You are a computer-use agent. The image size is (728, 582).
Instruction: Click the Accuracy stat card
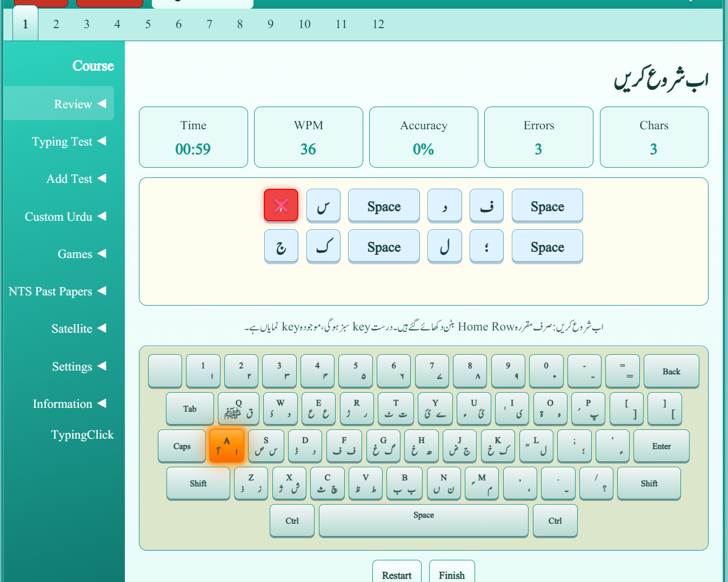click(x=424, y=137)
